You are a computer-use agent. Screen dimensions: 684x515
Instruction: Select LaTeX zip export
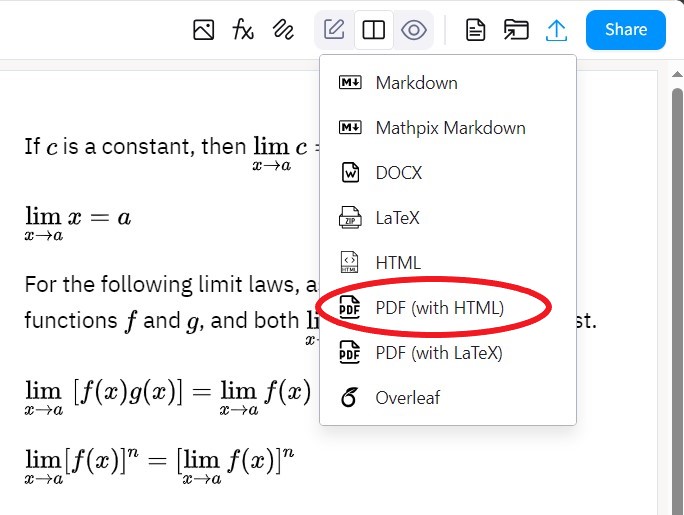[398, 217]
